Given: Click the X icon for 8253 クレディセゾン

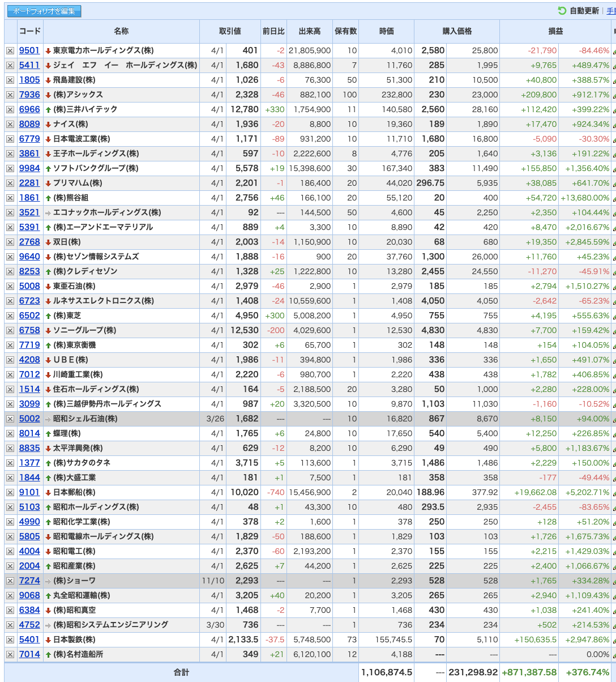Looking at the screenshot, I should pyautogui.click(x=10, y=271).
